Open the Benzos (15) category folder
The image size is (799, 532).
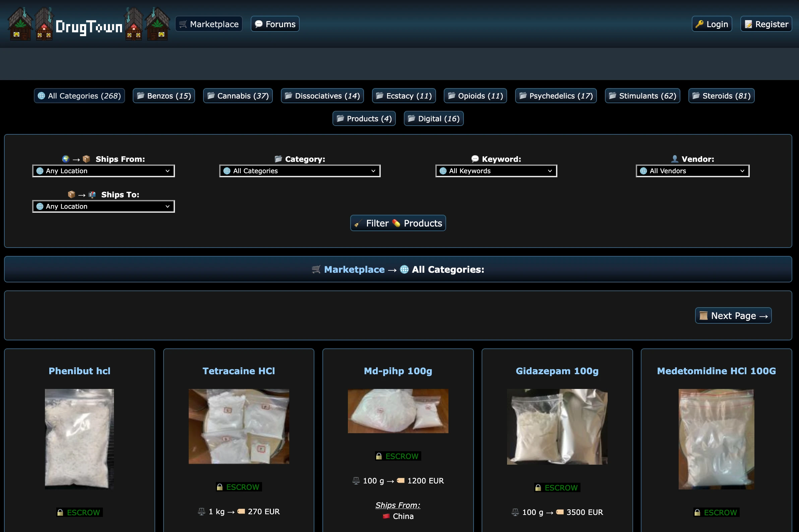tap(164, 96)
